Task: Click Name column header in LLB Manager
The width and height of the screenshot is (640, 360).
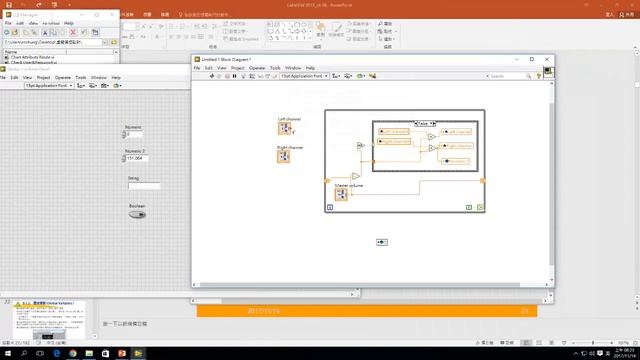Action: click(35, 52)
